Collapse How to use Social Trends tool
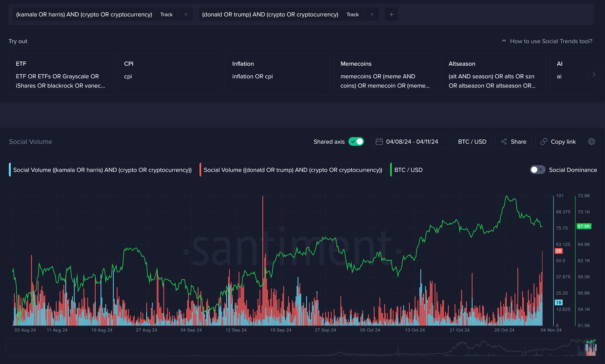The height and width of the screenshot is (364, 605). click(x=547, y=41)
